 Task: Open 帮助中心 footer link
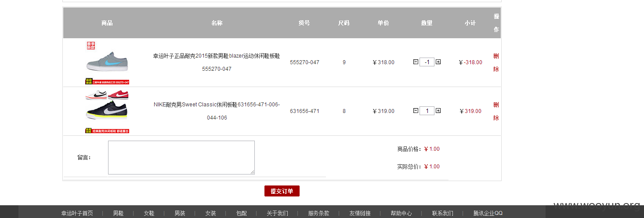pyautogui.click(x=401, y=213)
